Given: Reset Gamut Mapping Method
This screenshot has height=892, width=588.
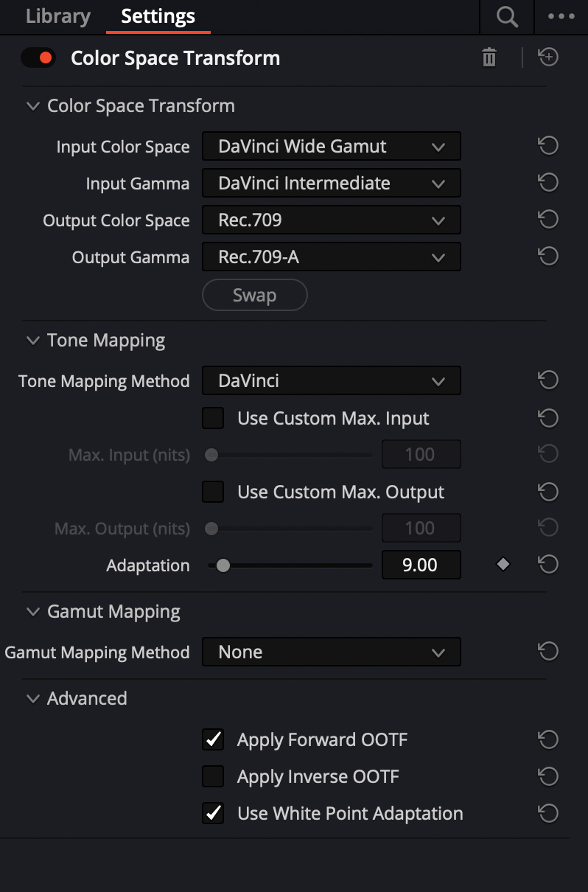Looking at the screenshot, I should (548, 652).
